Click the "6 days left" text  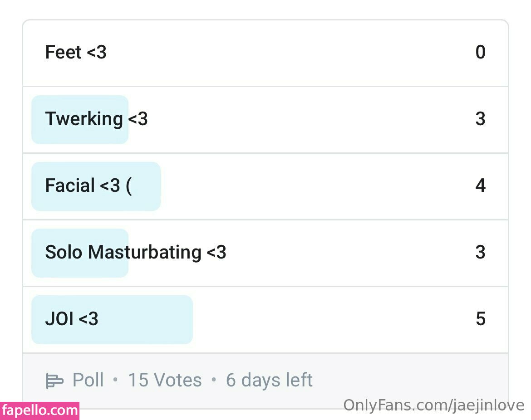[x=269, y=380]
